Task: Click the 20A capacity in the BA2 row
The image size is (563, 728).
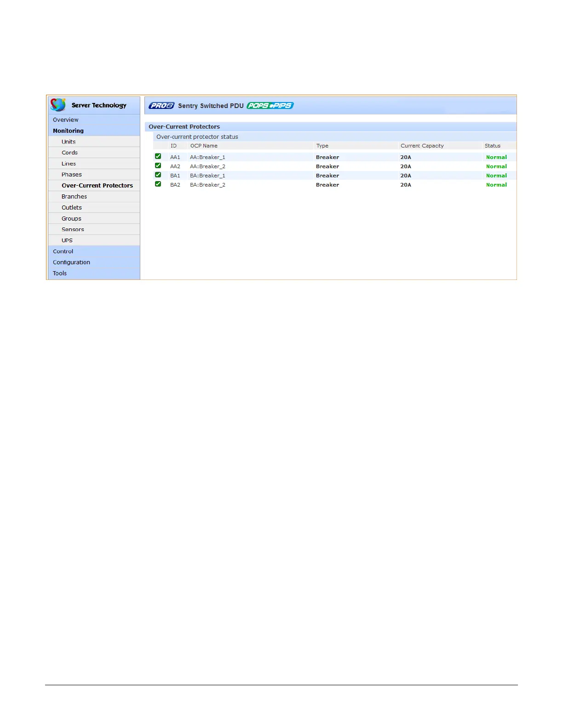Action: click(406, 185)
